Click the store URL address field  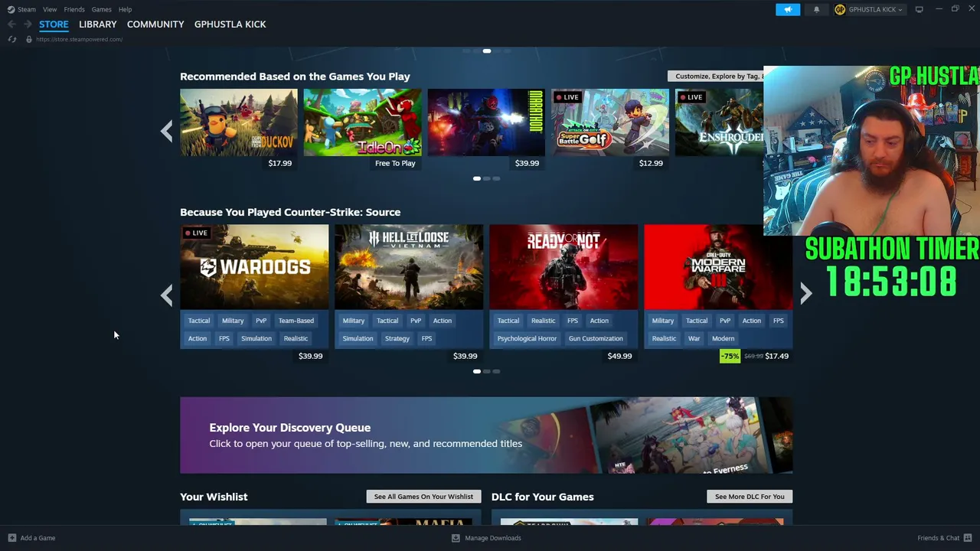tap(79, 39)
